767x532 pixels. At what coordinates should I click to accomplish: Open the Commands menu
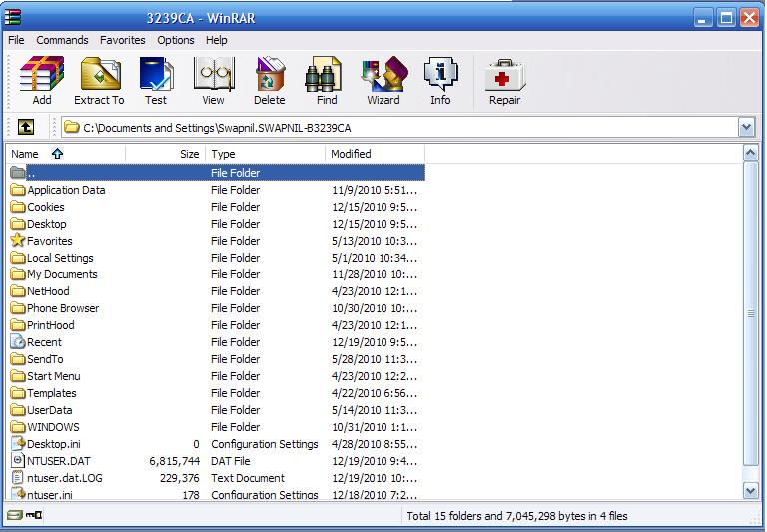(x=62, y=40)
